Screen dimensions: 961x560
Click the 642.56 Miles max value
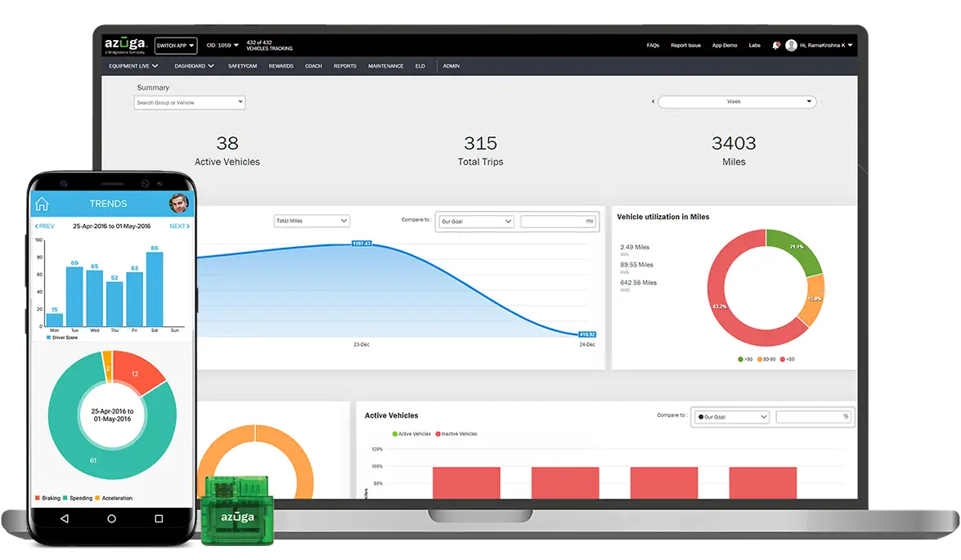(x=639, y=282)
